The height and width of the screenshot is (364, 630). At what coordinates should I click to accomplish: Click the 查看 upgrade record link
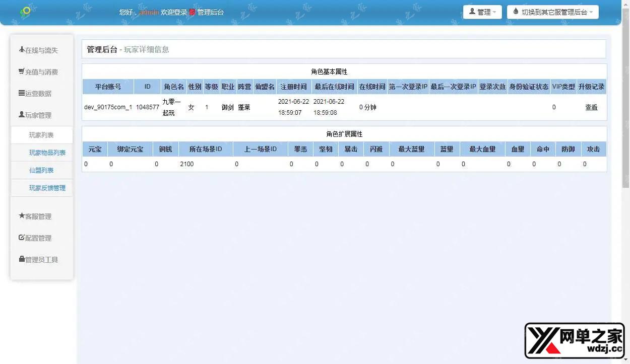click(591, 107)
